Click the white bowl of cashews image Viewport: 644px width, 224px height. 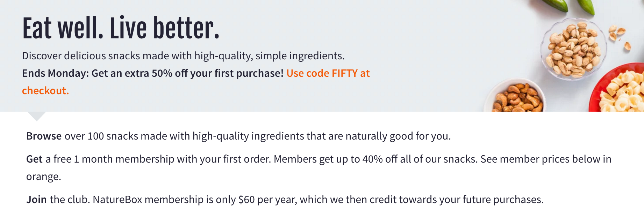click(515, 96)
